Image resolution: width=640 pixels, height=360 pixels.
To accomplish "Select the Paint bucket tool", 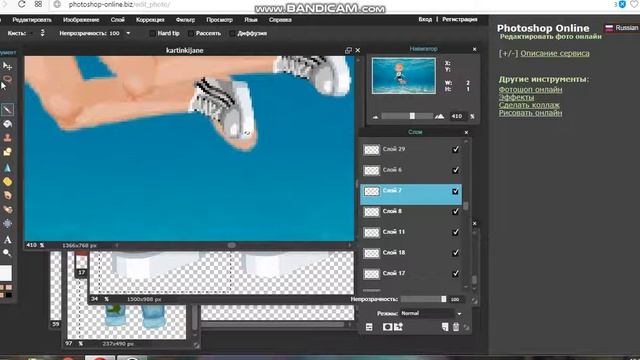I will point(7,124).
